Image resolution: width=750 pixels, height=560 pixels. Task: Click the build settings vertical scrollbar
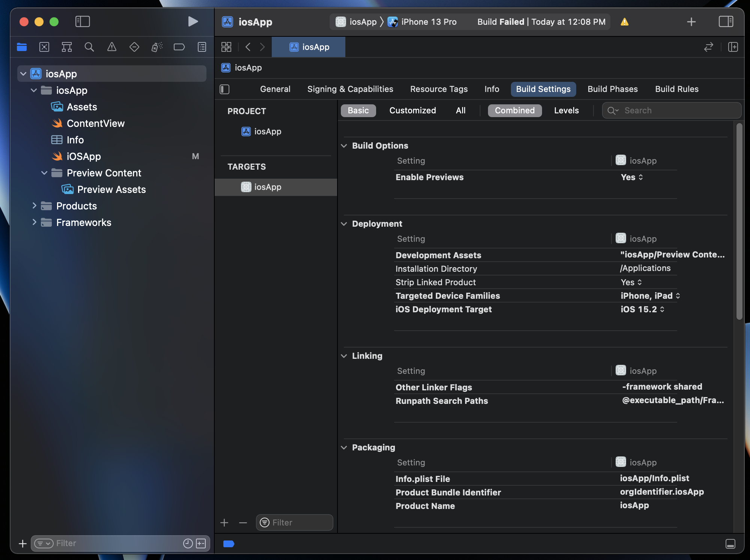click(x=739, y=221)
